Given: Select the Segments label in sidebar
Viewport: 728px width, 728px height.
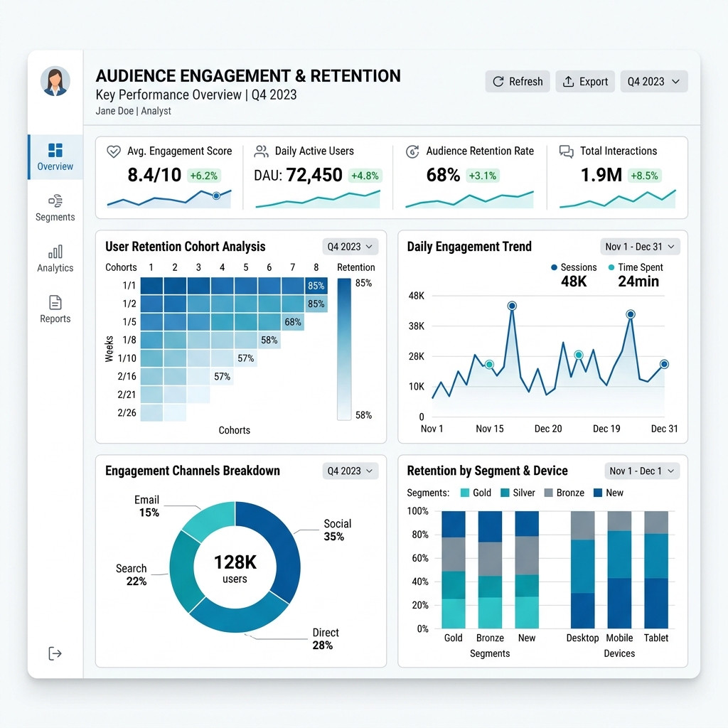Looking at the screenshot, I should click(x=55, y=218).
